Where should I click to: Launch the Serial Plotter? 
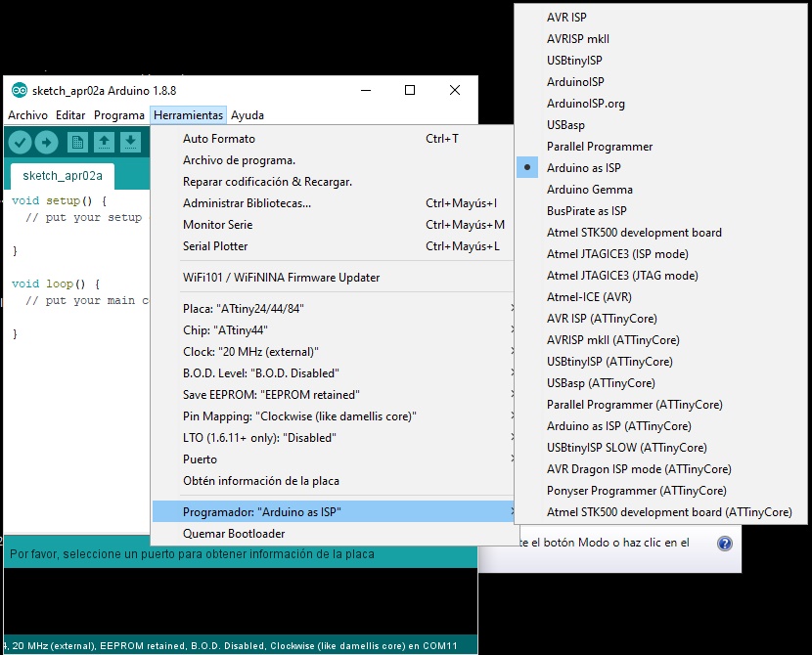(333, 246)
